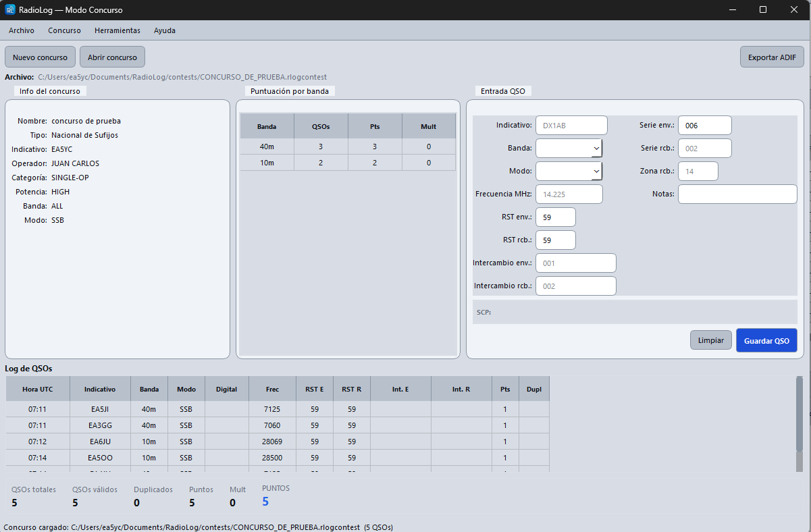
Task: Open the Ayuda menu
Action: click(165, 30)
